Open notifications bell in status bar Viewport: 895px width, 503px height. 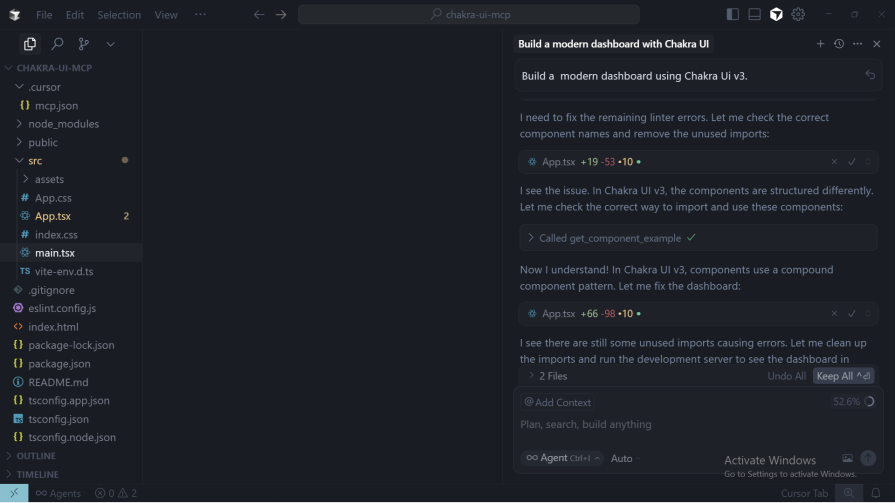(x=875, y=493)
